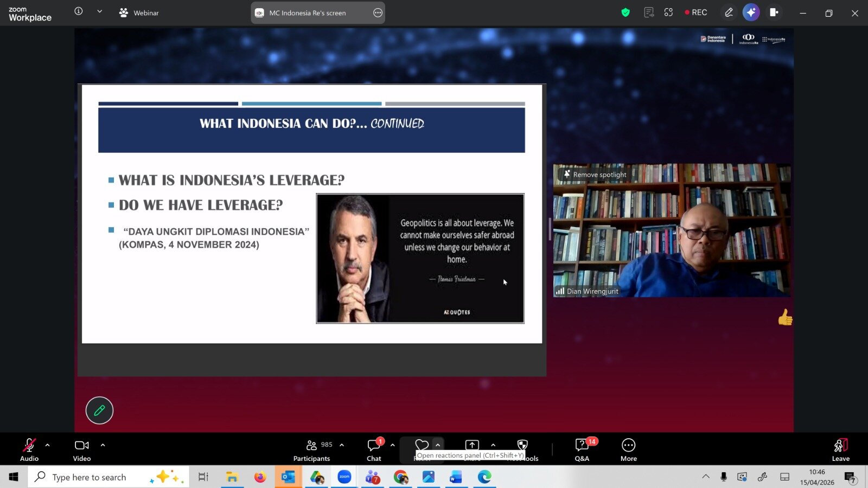Click the Thomas Friedman quote image

[x=420, y=259]
